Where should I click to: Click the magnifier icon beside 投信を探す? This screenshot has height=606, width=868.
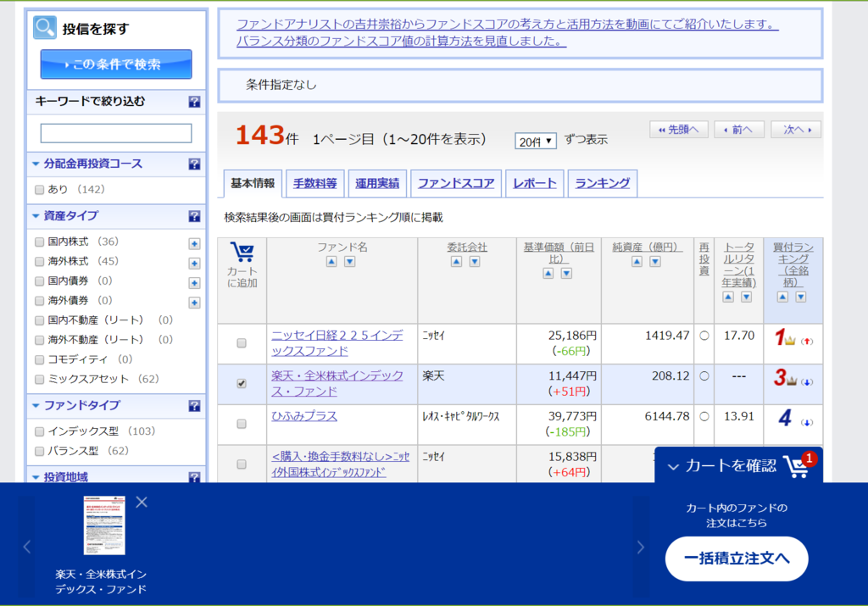(45, 28)
